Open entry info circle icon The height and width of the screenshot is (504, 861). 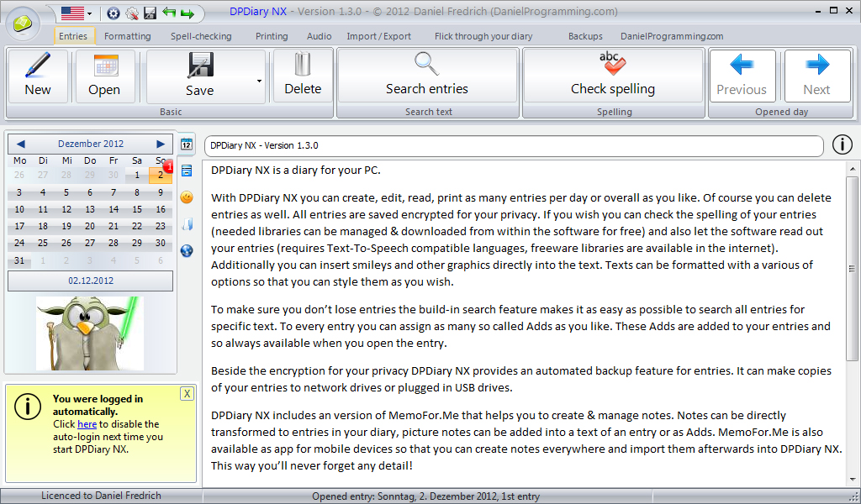point(843,144)
